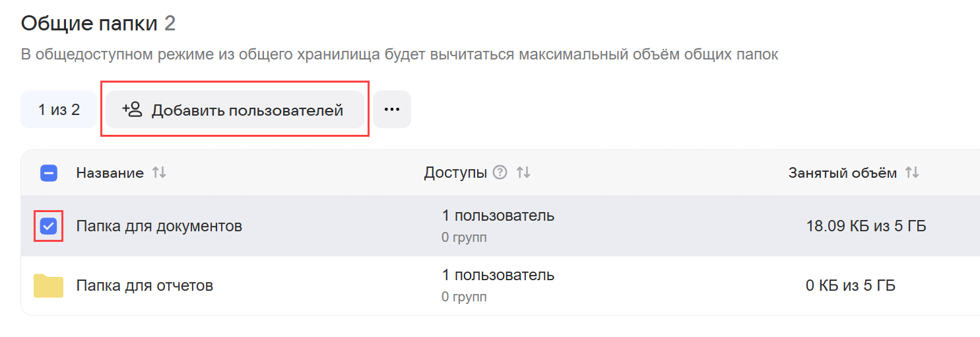Click the Занятый объём column header label
This screenshot has width=980, height=337.
click(842, 173)
